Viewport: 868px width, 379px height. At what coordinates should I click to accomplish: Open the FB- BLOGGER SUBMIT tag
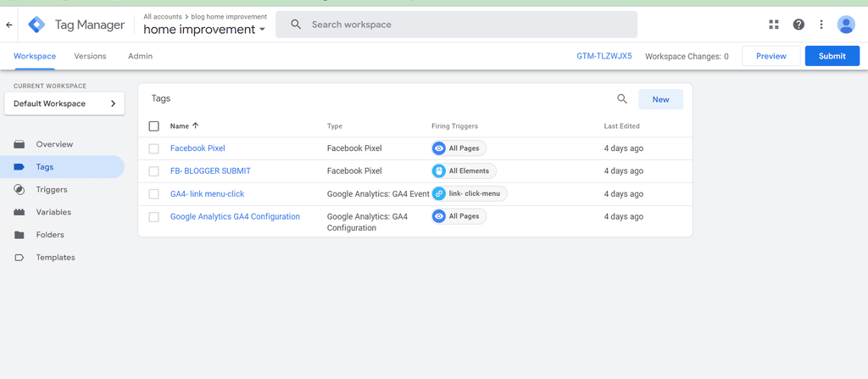coord(210,171)
